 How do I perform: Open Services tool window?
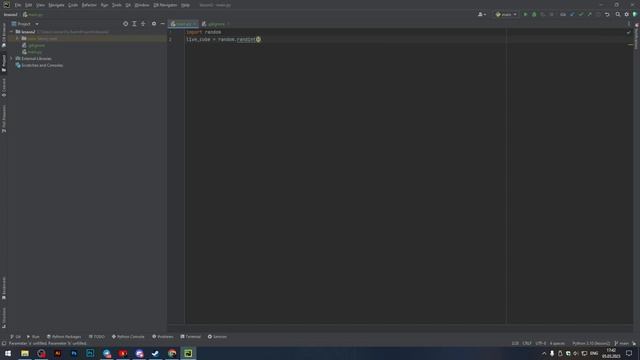(217, 337)
